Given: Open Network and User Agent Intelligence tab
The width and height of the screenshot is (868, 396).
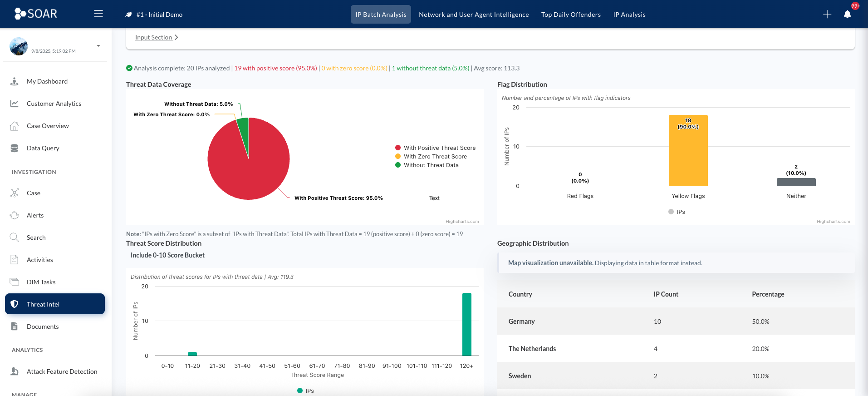Looking at the screenshot, I should coord(474,15).
